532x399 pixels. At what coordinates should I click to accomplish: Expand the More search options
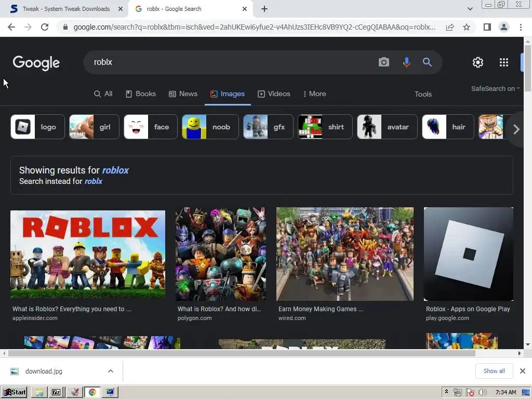[314, 94]
